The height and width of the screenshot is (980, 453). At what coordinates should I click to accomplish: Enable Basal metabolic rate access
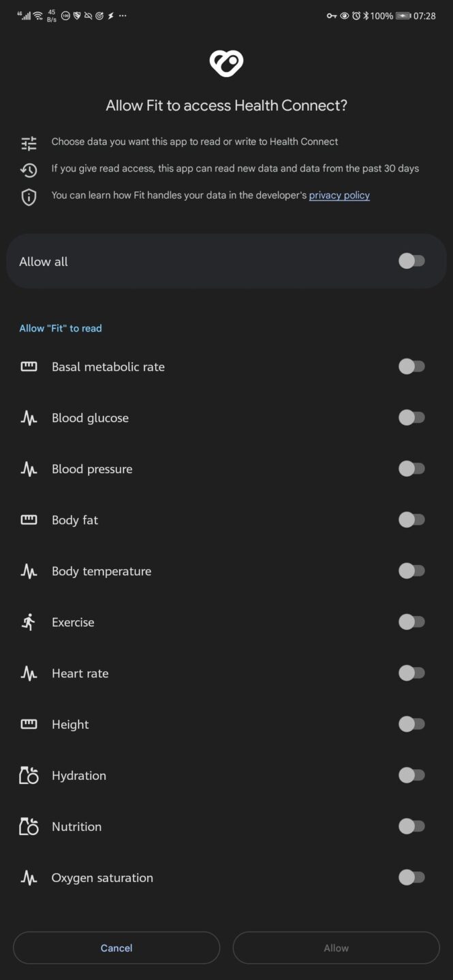(411, 366)
